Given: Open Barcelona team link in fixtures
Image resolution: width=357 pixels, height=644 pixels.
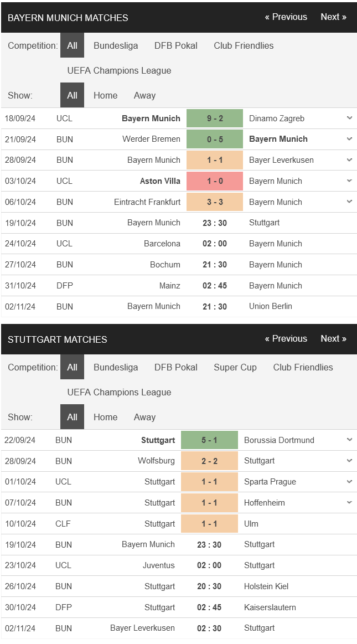Looking at the screenshot, I should point(162,244).
